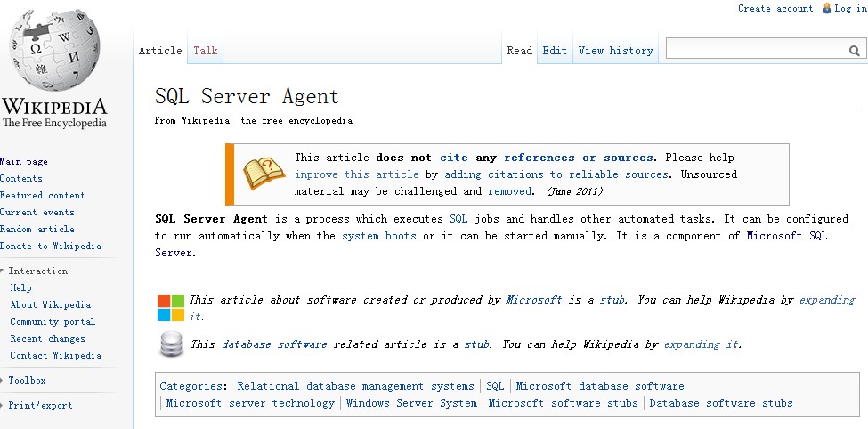The image size is (868, 429).
Task: Click the 'cite' link in notice box
Action: tap(454, 158)
